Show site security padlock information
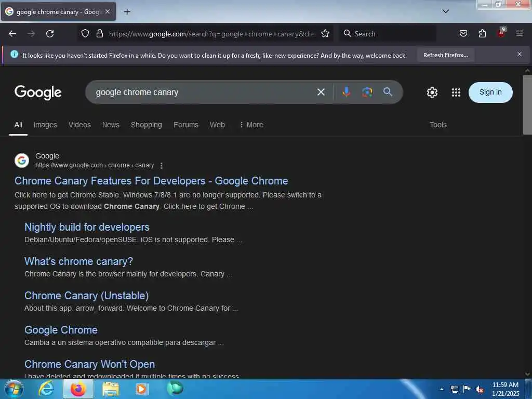The width and height of the screenshot is (532, 399). [99, 33]
